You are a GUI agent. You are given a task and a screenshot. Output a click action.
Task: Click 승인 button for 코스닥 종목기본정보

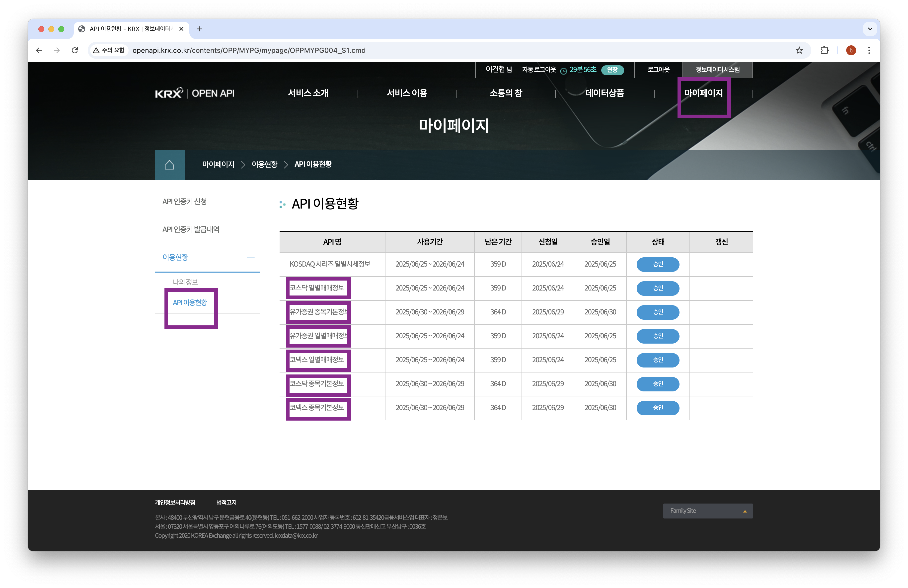click(658, 384)
